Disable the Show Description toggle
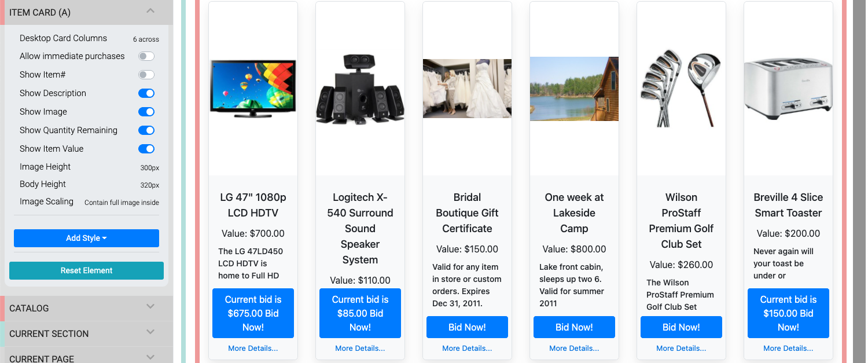This screenshot has width=868, height=363. (146, 93)
